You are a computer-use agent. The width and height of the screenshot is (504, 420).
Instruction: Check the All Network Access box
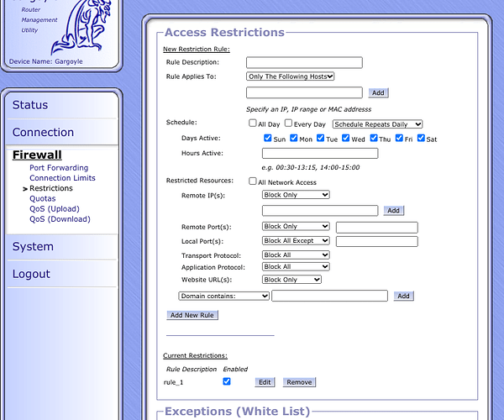(253, 181)
